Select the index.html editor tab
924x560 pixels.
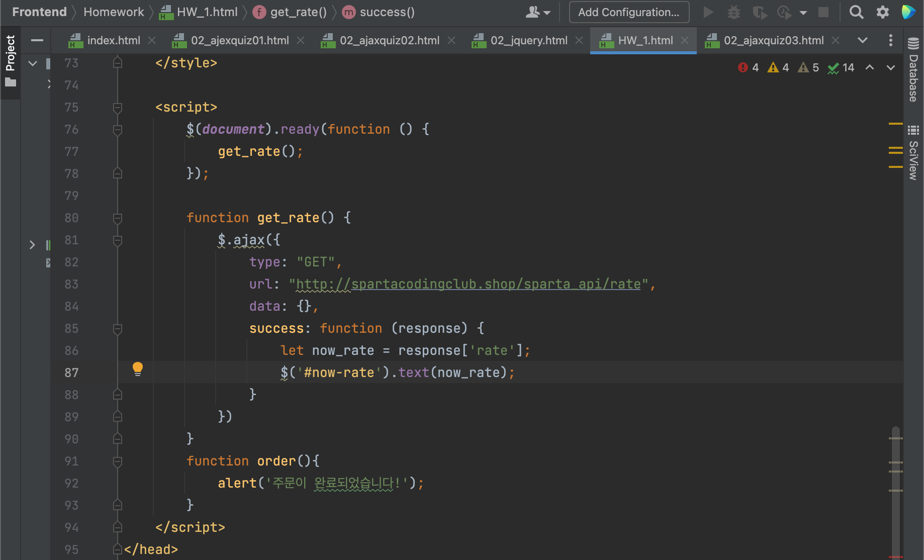(x=113, y=40)
